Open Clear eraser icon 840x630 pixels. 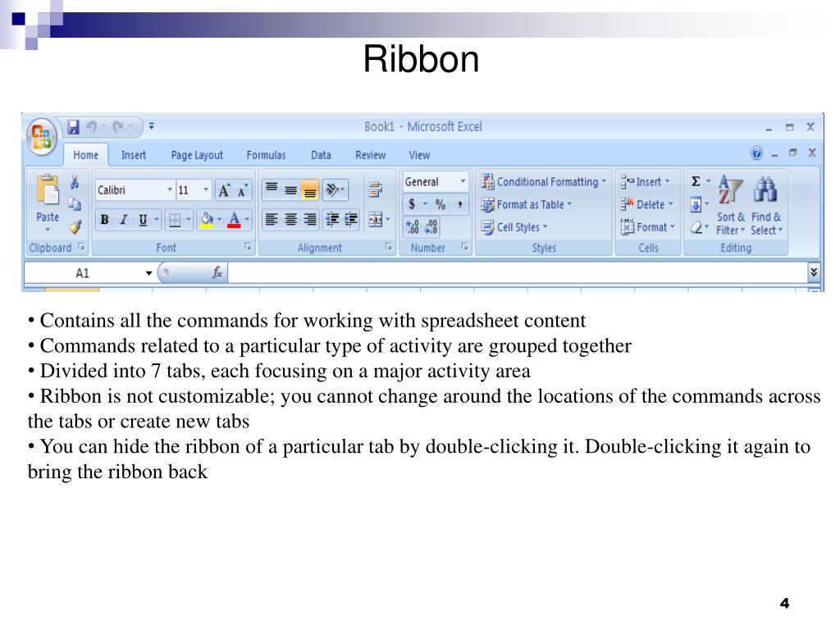[x=696, y=228]
